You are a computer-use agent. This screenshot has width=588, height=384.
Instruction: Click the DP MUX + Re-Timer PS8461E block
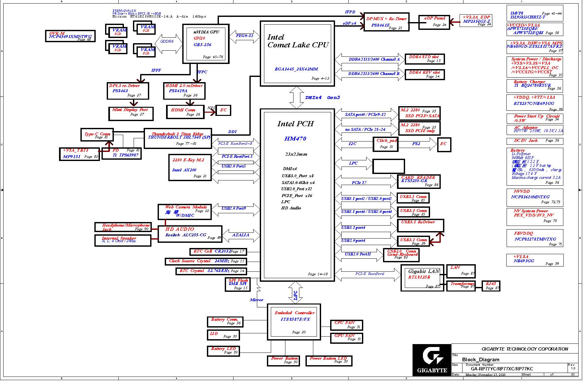386,22
